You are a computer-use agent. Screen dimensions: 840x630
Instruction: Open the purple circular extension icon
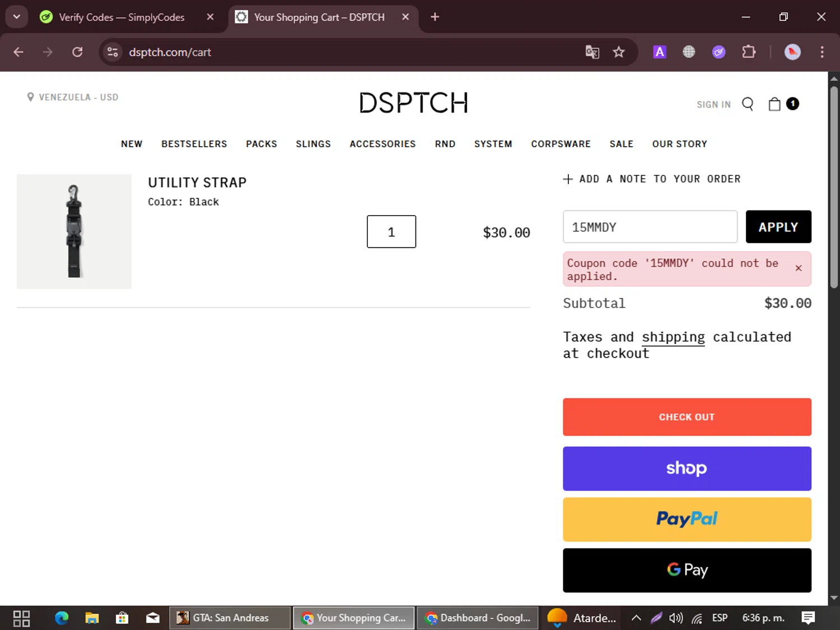tap(718, 52)
